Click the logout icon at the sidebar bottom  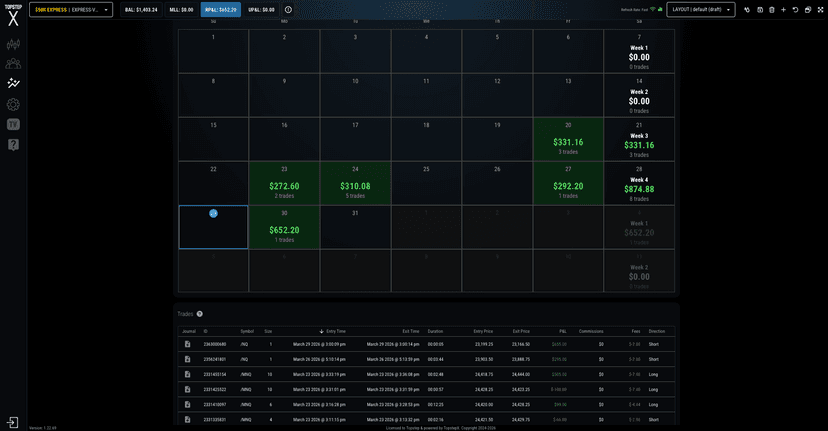click(13, 423)
